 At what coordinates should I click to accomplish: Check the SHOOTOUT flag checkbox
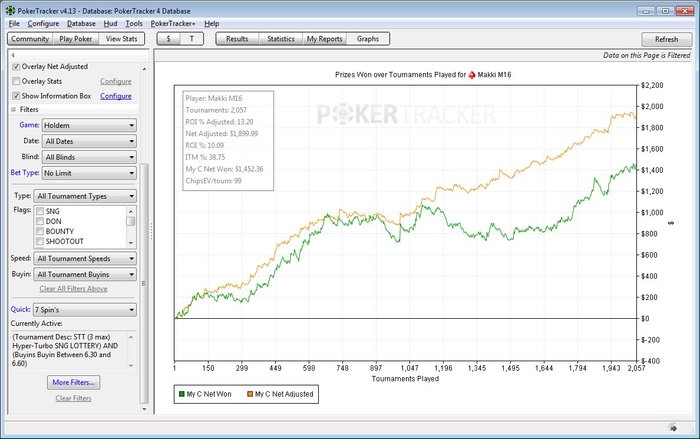coord(40,242)
